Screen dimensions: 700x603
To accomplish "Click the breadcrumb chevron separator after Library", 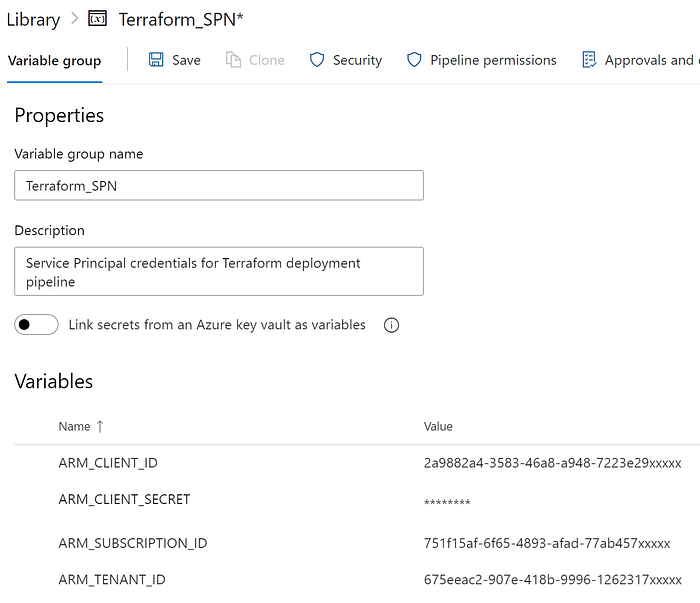I will click(75, 19).
